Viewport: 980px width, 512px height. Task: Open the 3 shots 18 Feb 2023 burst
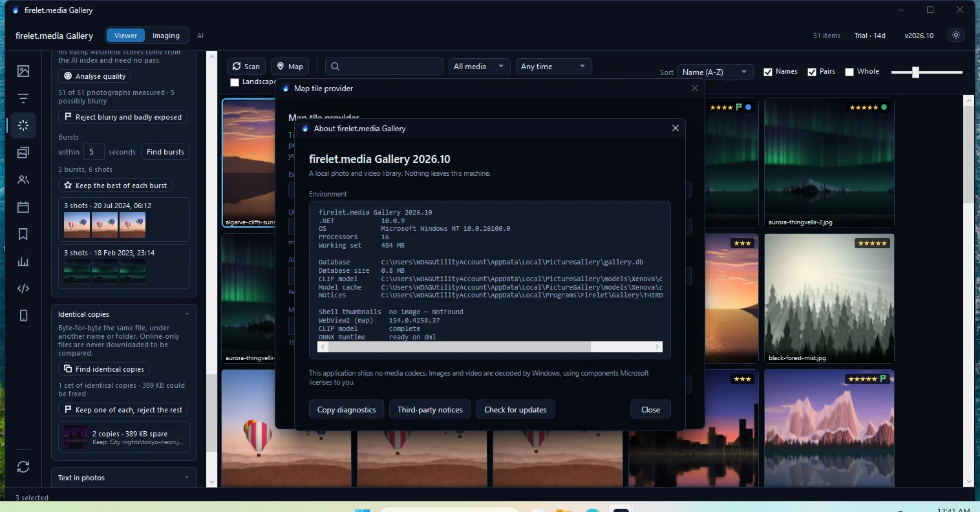[x=124, y=266]
